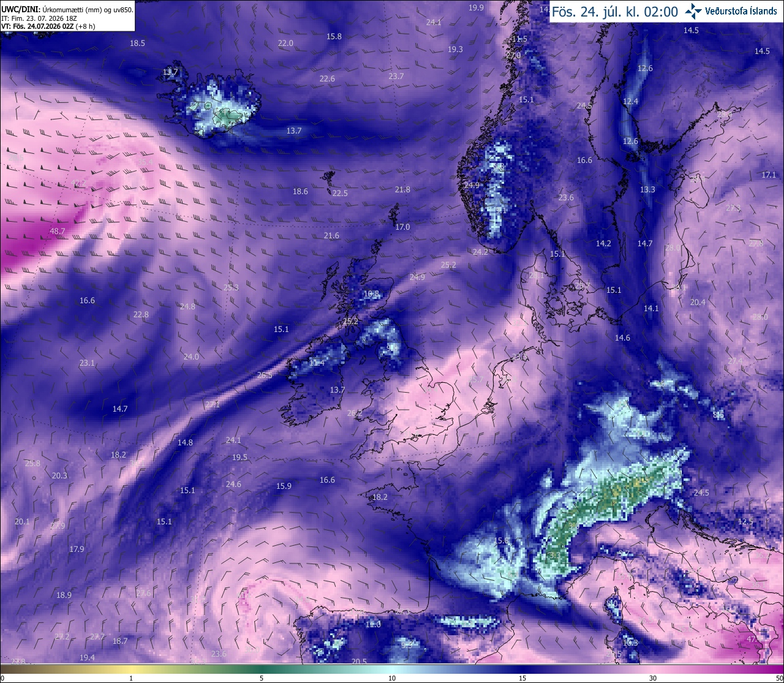Click the Veðurstofa Íslands name text
This screenshot has width=784, height=683.
click(x=741, y=11)
